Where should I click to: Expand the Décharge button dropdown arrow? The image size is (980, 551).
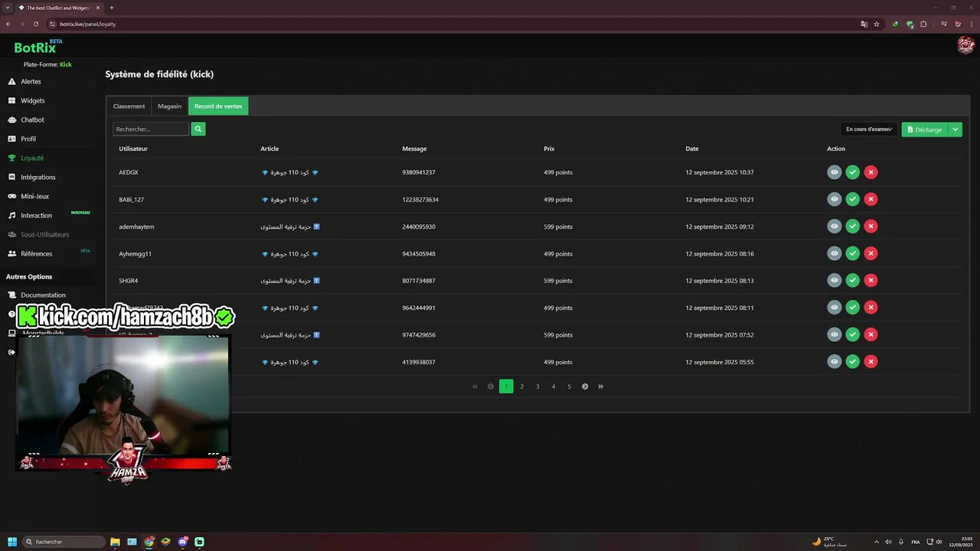pyautogui.click(x=955, y=129)
